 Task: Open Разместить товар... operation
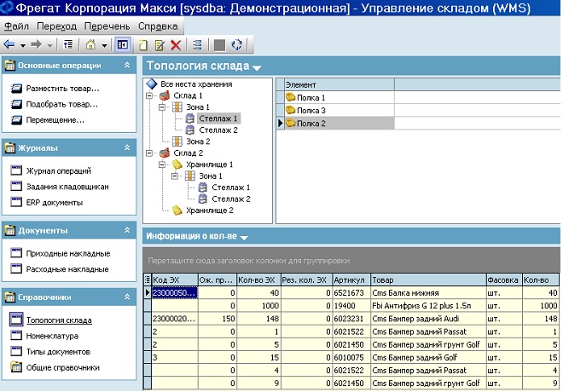click(x=62, y=89)
